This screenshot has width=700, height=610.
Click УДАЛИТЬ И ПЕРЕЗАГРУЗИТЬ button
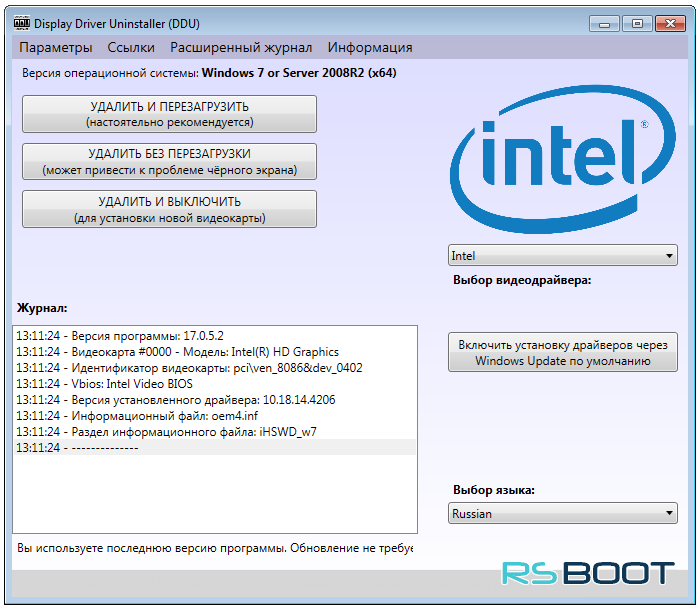170,114
